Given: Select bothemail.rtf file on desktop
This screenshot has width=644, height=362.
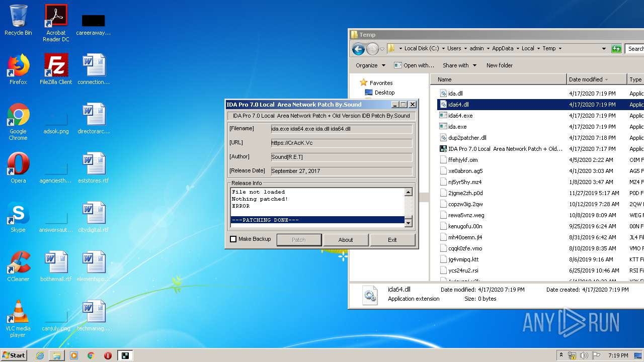Looking at the screenshot, I should point(56,266).
